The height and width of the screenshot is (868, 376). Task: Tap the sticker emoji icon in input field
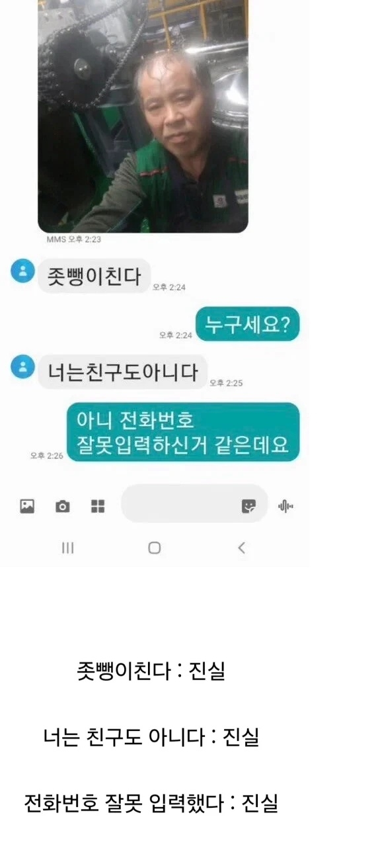point(248,506)
